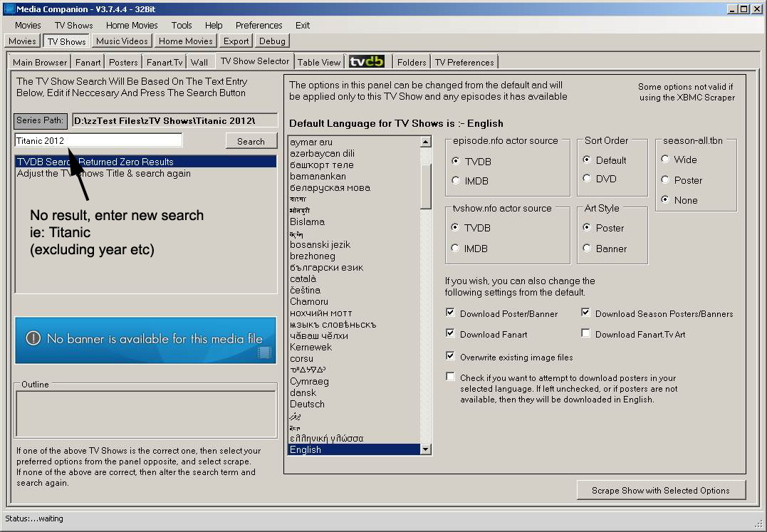Switch to the Movies section tab

tap(23, 41)
